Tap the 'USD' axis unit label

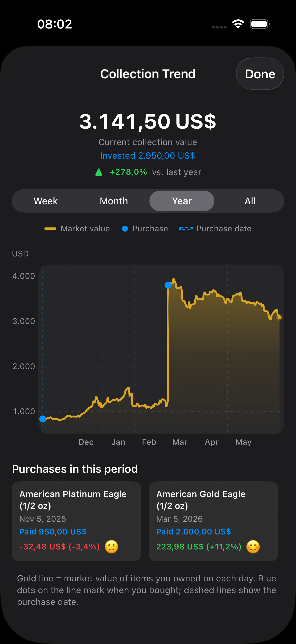click(20, 254)
